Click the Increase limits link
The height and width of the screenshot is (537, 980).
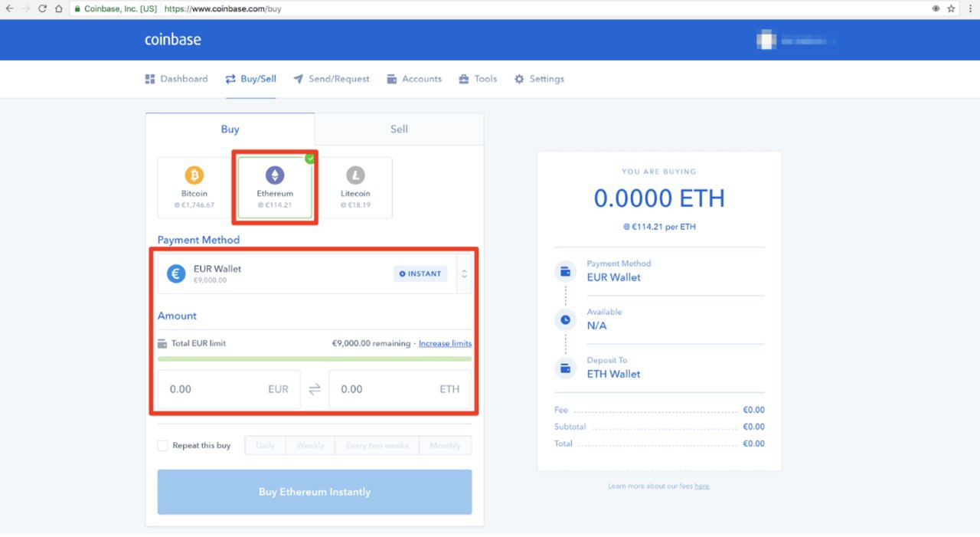445,343
